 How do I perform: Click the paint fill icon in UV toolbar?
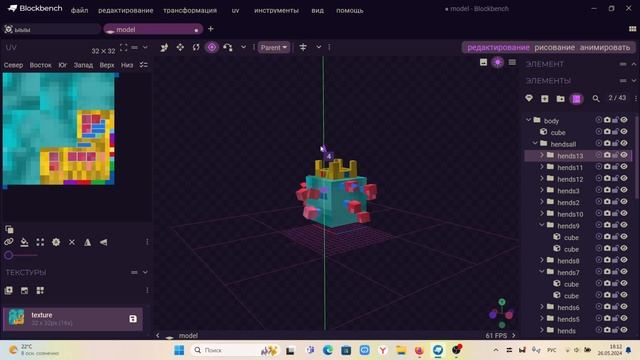coord(24,242)
